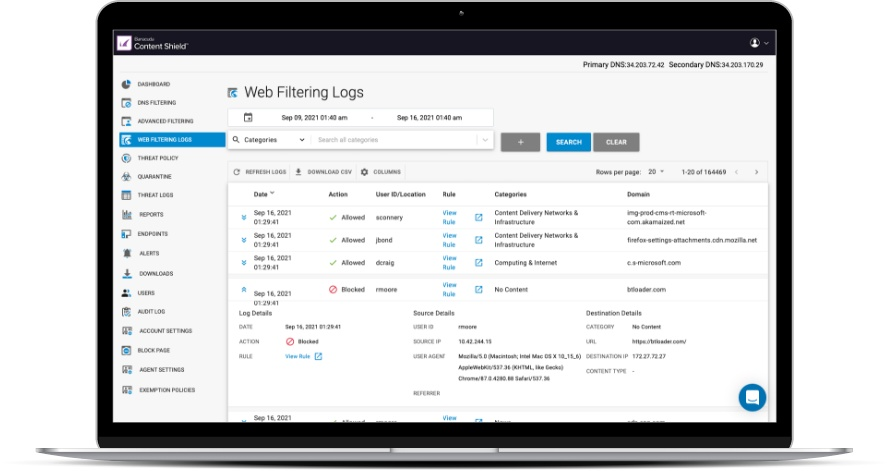This screenshot has height=471, width=890.
Task: Click the Block Page icon
Action: click(x=126, y=351)
